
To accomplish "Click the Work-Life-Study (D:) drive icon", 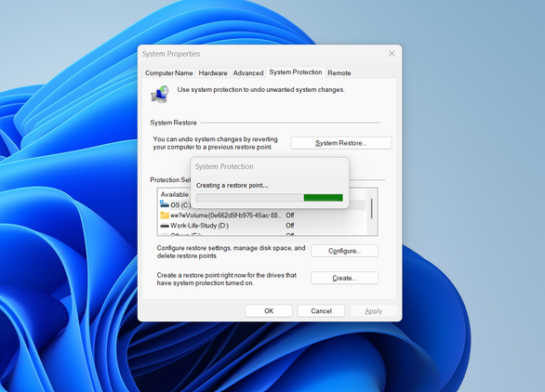I will [x=165, y=226].
